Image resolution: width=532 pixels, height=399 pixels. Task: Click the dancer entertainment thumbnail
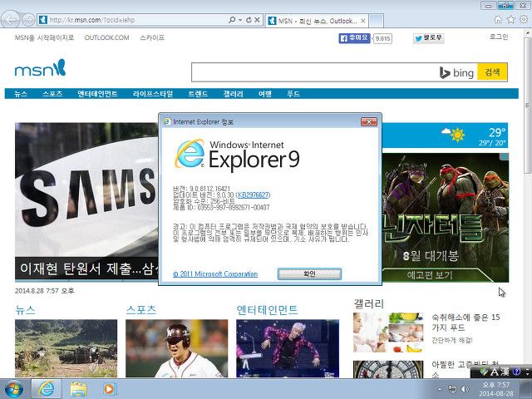click(288, 348)
